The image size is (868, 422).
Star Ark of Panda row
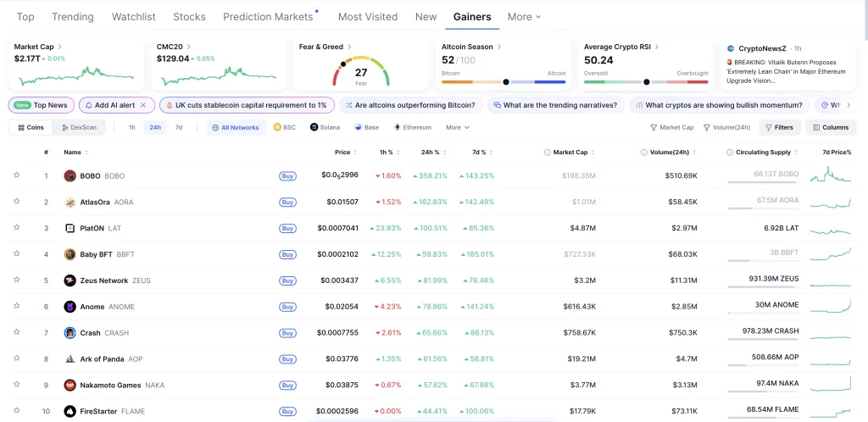tap(17, 358)
